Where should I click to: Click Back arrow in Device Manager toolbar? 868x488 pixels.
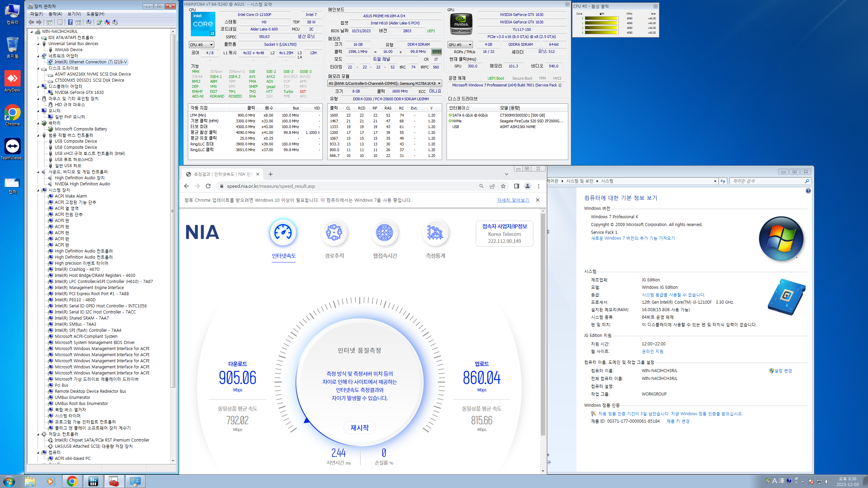(x=31, y=22)
